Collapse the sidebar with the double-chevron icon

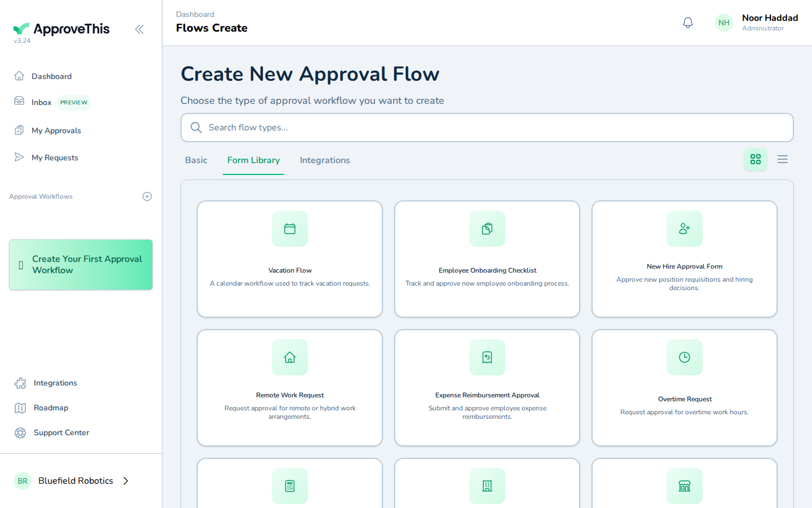point(139,29)
